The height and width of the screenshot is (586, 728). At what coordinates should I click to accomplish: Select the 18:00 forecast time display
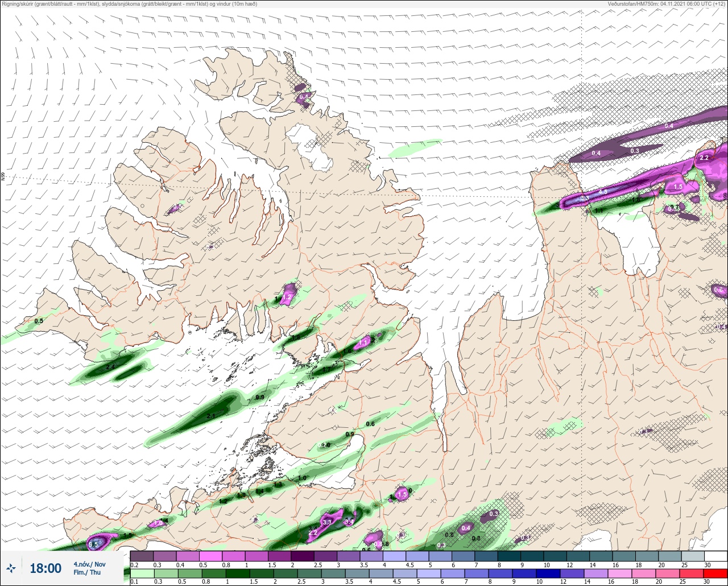coord(45,568)
